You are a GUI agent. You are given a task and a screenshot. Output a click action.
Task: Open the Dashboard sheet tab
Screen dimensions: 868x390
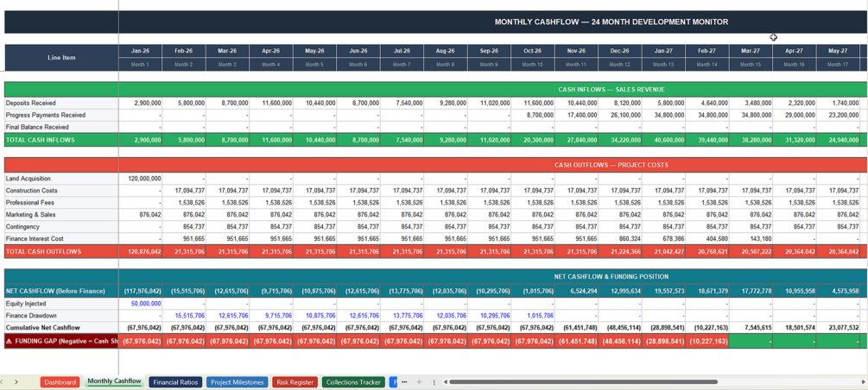[60, 382]
